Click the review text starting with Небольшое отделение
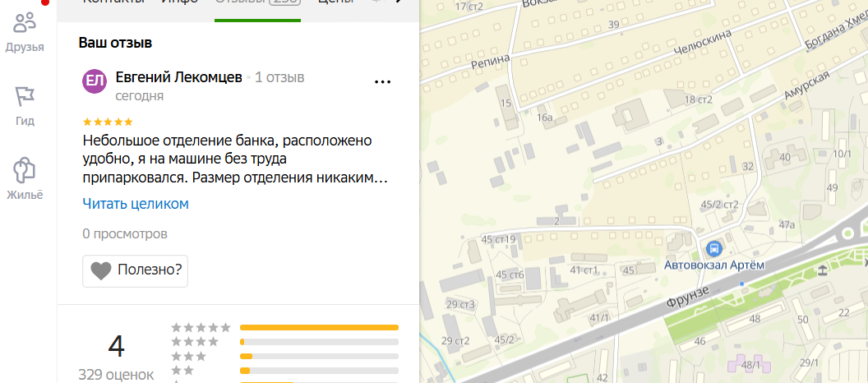 234,159
